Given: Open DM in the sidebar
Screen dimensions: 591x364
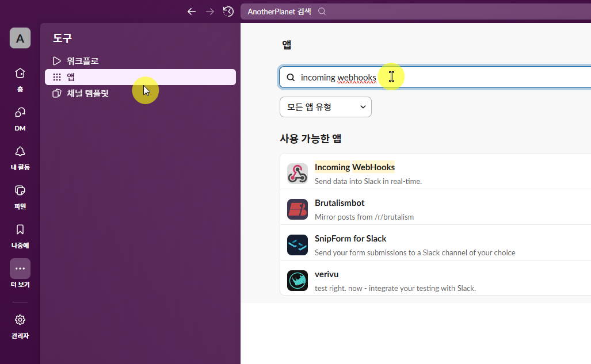Looking at the screenshot, I should 20,118.
